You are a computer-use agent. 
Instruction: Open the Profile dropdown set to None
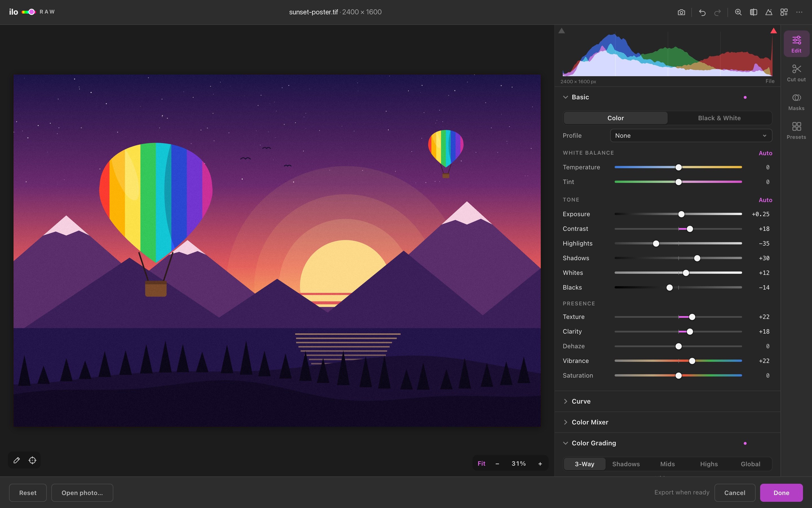[691, 136]
